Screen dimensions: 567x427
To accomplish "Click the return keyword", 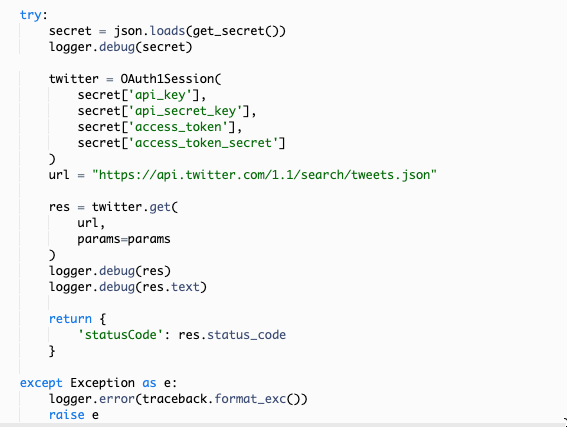I will [70, 319].
